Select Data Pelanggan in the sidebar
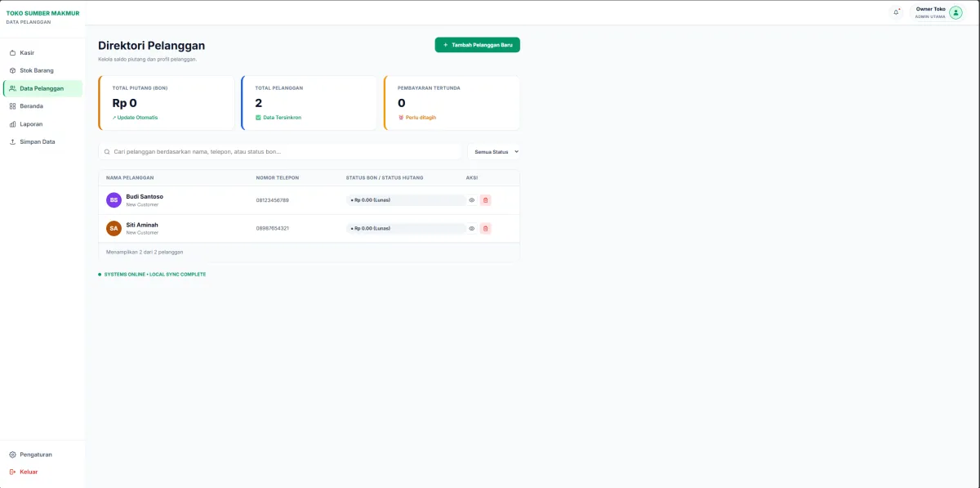 42,88
